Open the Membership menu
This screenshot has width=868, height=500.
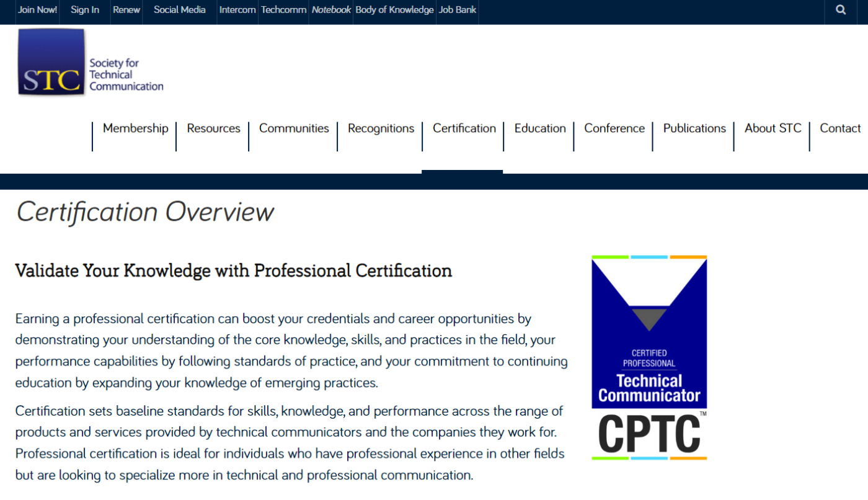[x=135, y=128]
